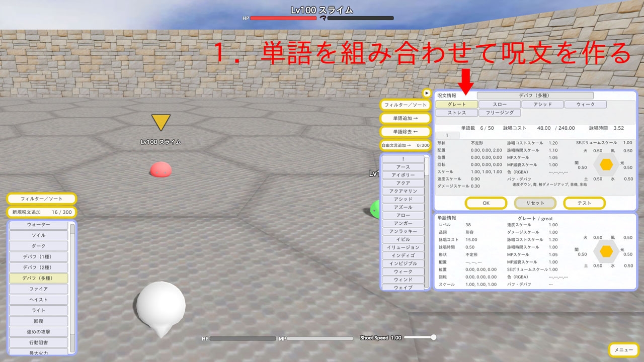
Task: Edit the spell name field デバフ（多種）
Action: (x=535, y=95)
